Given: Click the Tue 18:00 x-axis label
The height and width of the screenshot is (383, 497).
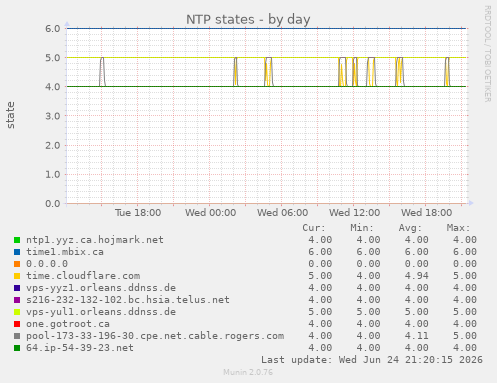Looking at the screenshot, I should pyautogui.click(x=138, y=213).
